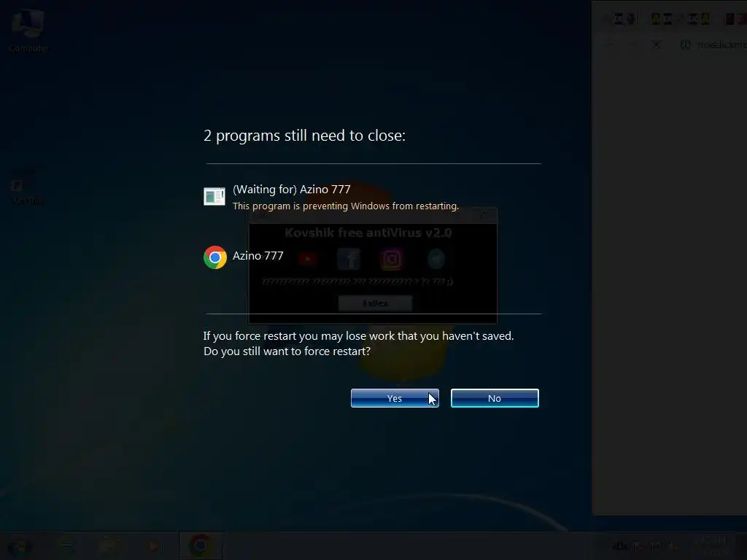This screenshot has width=747, height=560.
Task: Select the Chrome icon beside Azino 777
Action: (x=215, y=257)
